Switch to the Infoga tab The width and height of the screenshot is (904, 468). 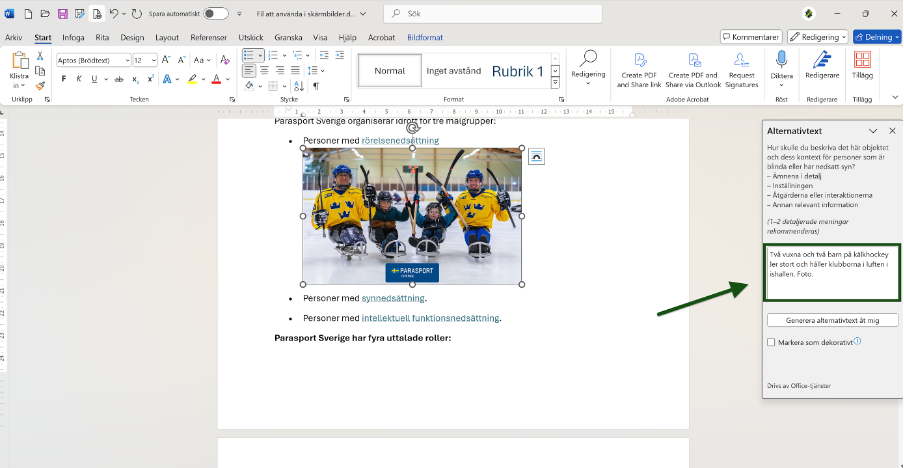[73, 37]
